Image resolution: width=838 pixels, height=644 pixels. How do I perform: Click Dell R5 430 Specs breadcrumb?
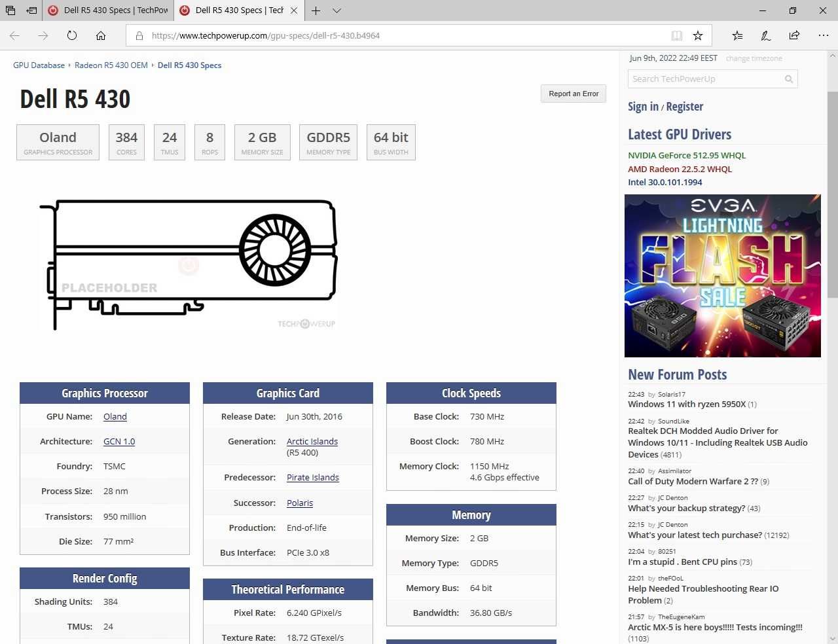click(x=189, y=65)
